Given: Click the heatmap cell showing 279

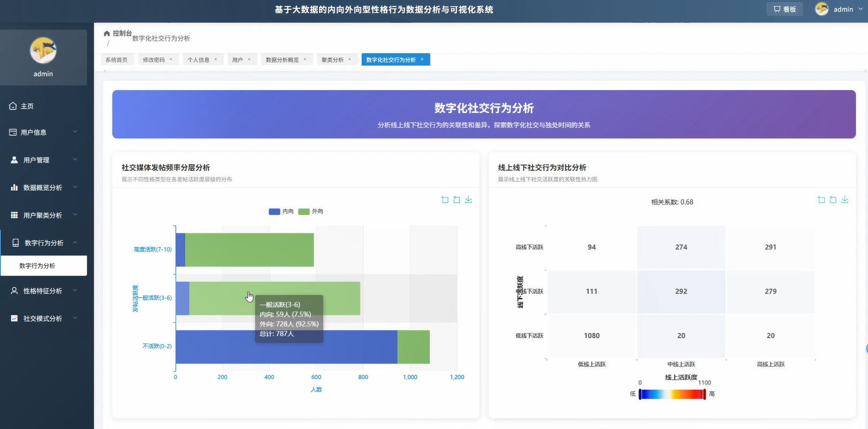Looking at the screenshot, I should coord(771,291).
